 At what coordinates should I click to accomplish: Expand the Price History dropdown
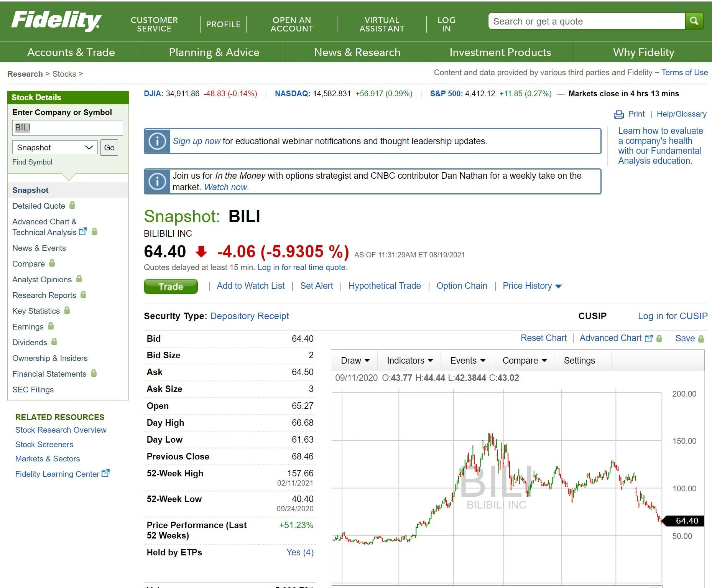(x=532, y=286)
